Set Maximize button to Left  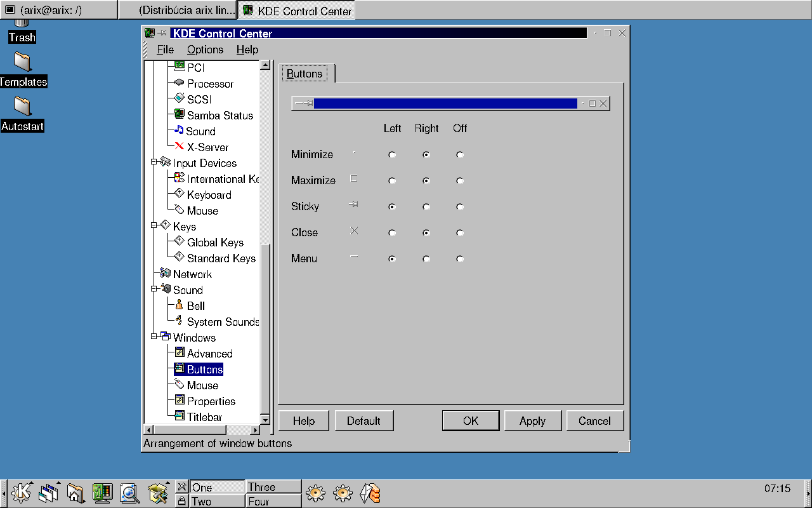click(x=392, y=180)
